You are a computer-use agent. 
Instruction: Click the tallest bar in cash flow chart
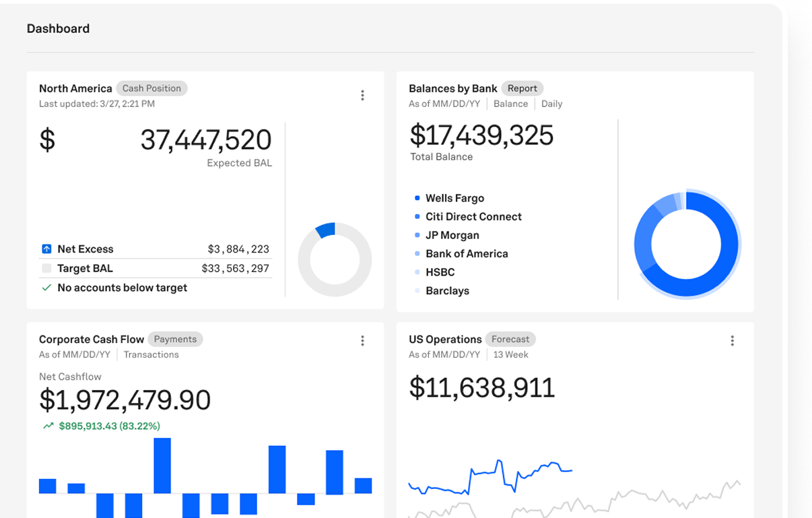click(x=162, y=465)
